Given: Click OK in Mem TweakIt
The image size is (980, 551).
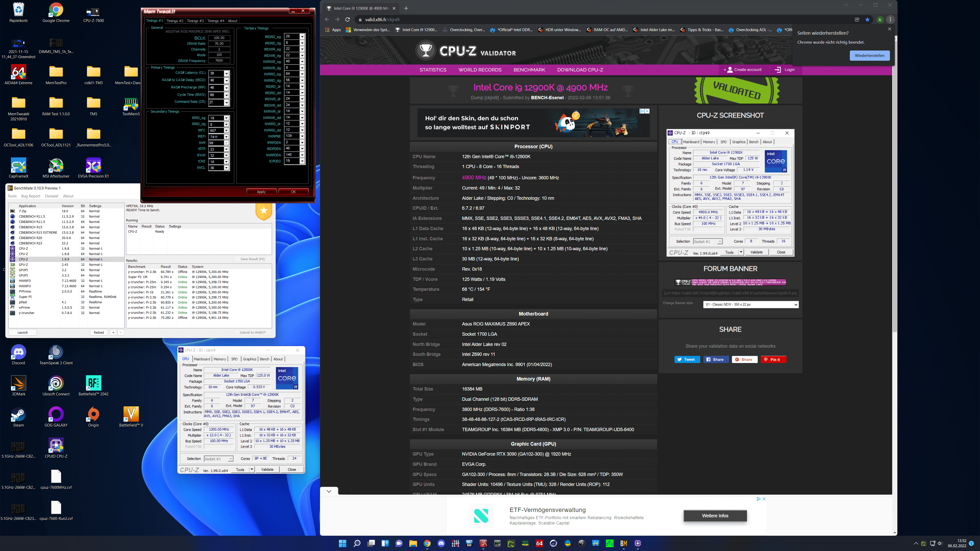Looking at the screenshot, I should point(293,192).
